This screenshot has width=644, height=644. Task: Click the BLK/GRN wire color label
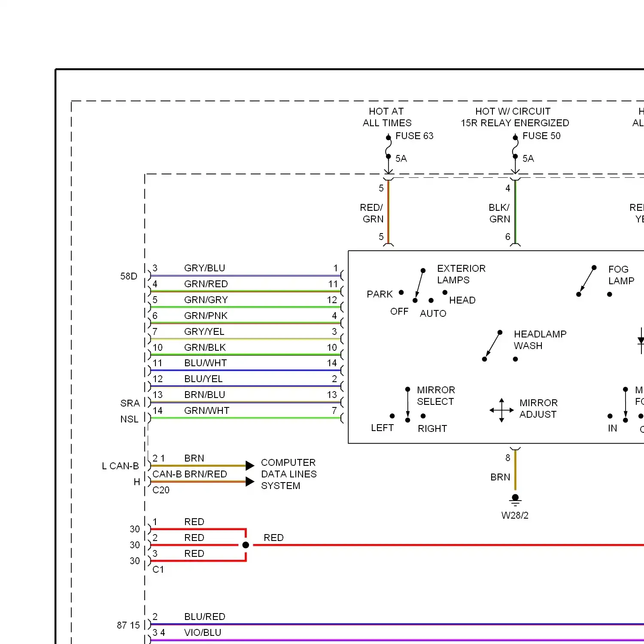(499, 213)
